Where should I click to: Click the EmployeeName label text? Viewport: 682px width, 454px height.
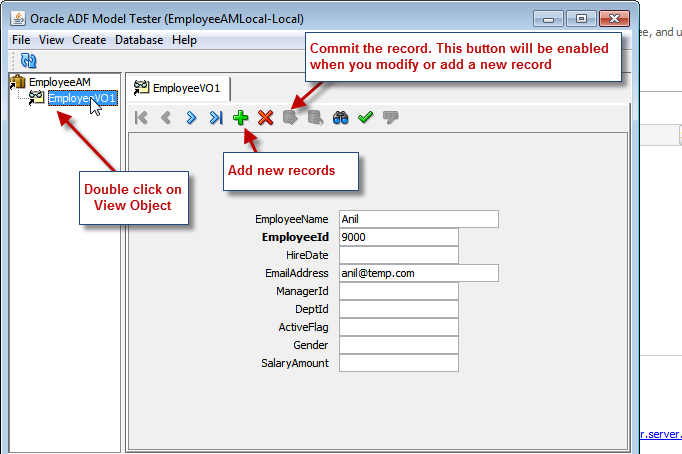tap(292, 219)
